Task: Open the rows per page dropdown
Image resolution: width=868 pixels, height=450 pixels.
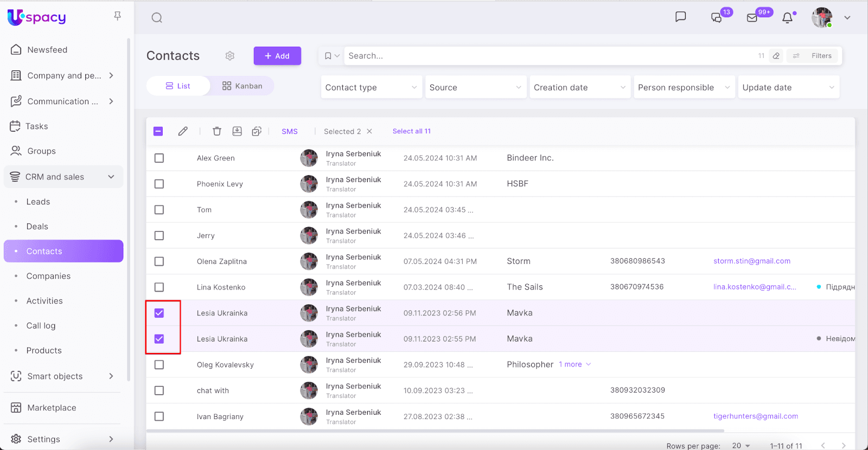Action: point(741,446)
